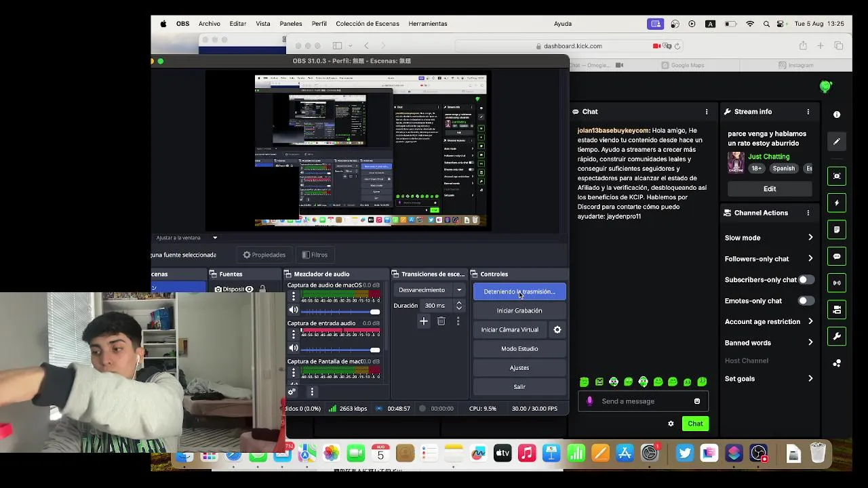Open FaceTime in the Dock
Viewport: 868px width, 488px height.
(x=356, y=453)
